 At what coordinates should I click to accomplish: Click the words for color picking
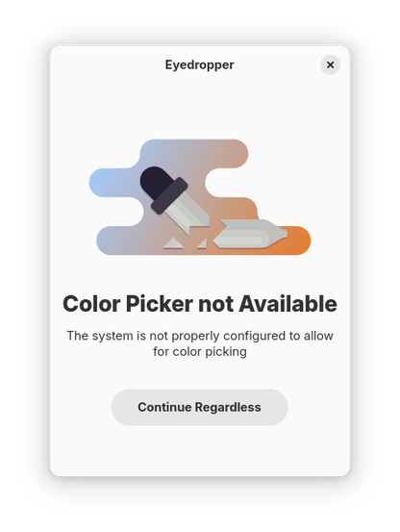(x=200, y=351)
